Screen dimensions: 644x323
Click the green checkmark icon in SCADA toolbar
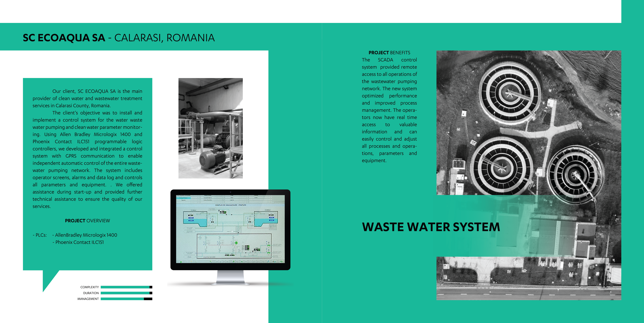281,261
